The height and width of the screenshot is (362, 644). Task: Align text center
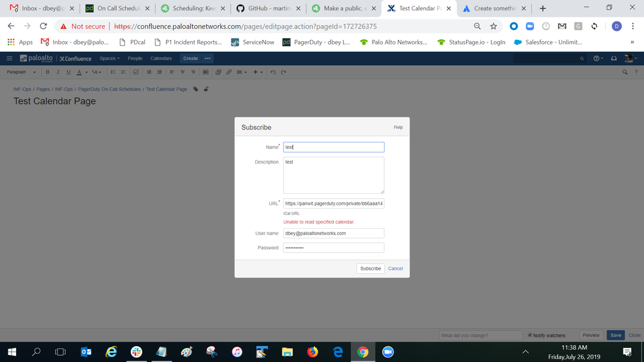(182, 72)
